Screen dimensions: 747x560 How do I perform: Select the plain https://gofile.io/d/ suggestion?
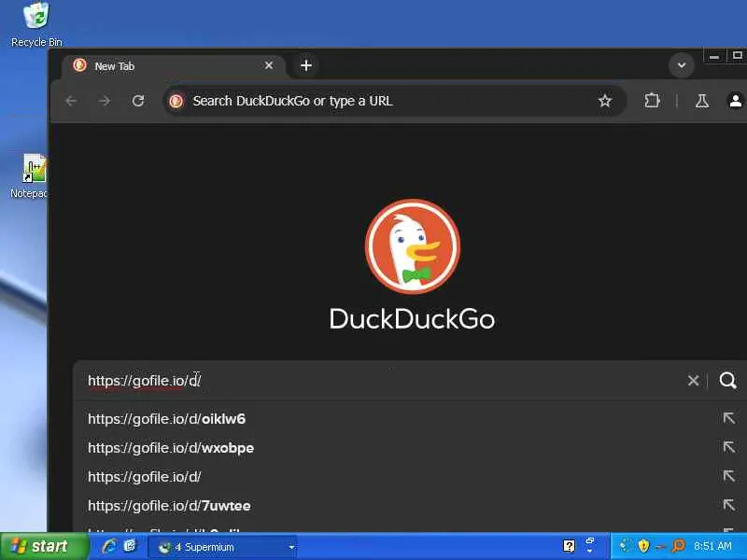click(x=145, y=477)
